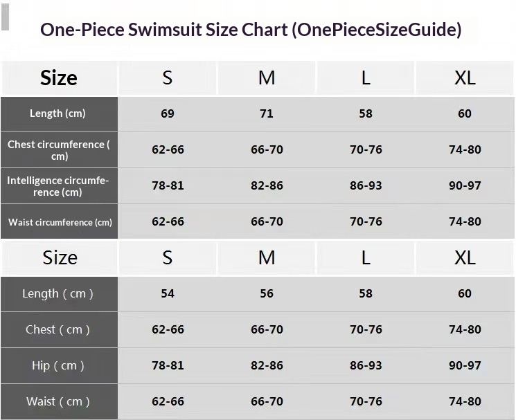Click the L column header in bottom table
The height and width of the screenshot is (420, 516).
(x=366, y=257)
